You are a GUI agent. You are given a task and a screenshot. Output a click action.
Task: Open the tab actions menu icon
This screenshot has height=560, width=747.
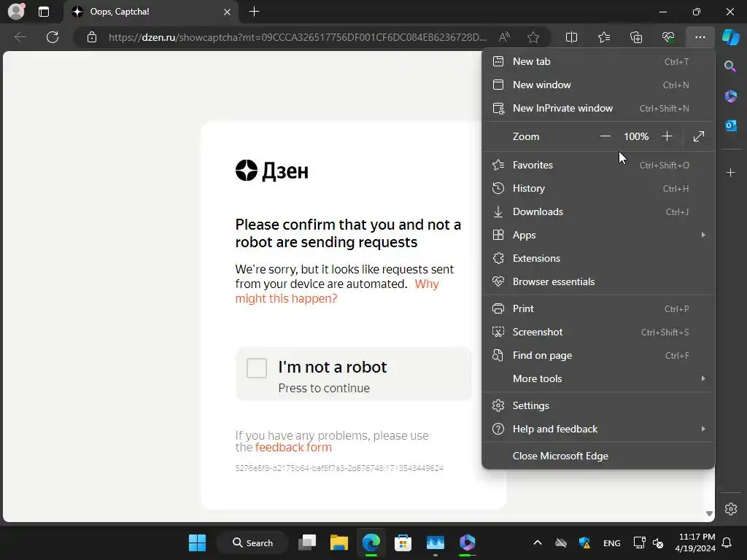[x=43, y=12]
